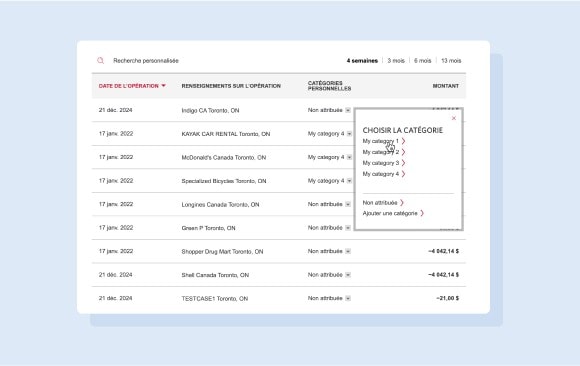Image resolution: width=580 pixels, height=366 pixels.
Task: Click date in TESTCASE1 row
Action: pyautogui.click(x=115, y=298)
